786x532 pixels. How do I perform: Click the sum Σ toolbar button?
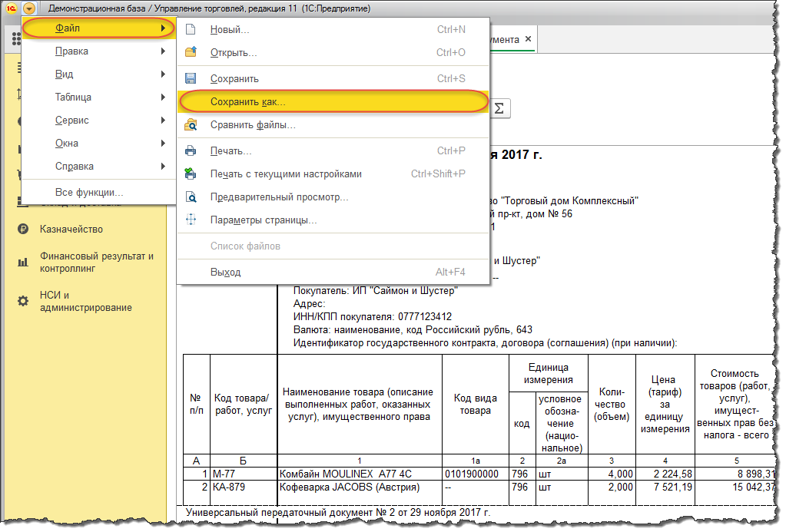[x=499, y=108]
